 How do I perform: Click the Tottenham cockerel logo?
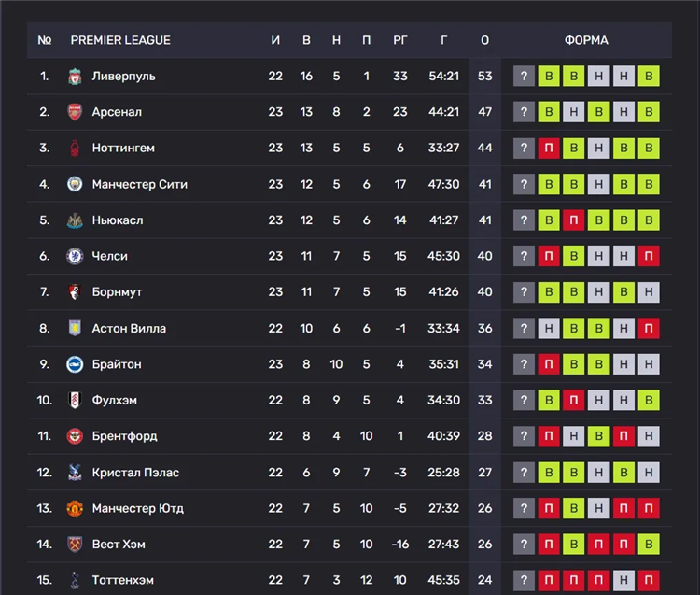click(x=75, y=580)
